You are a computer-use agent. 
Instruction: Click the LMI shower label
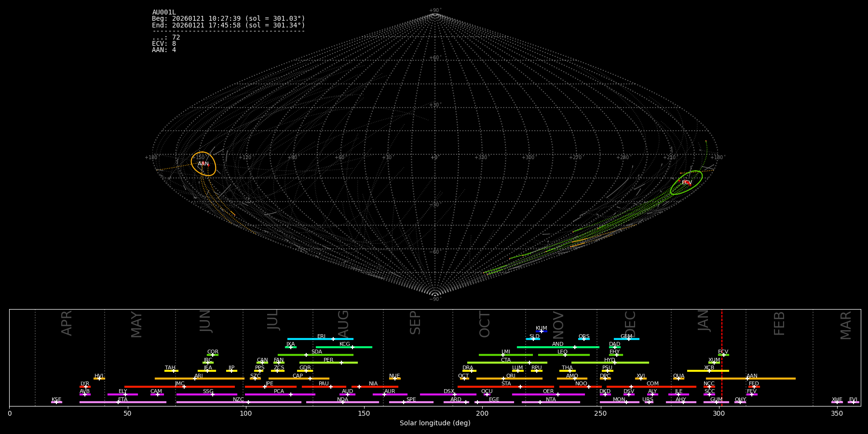coord(506,352)
